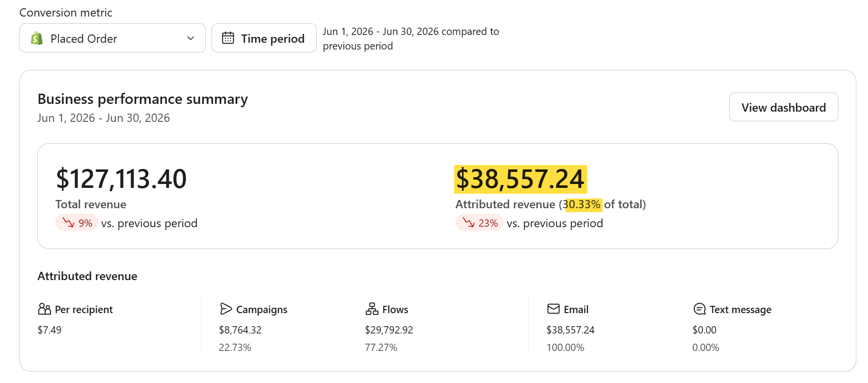Click the down-trend arrow next to 23%
The height and width of the screenshot is (383, 868).
click(x=469, y=223)
